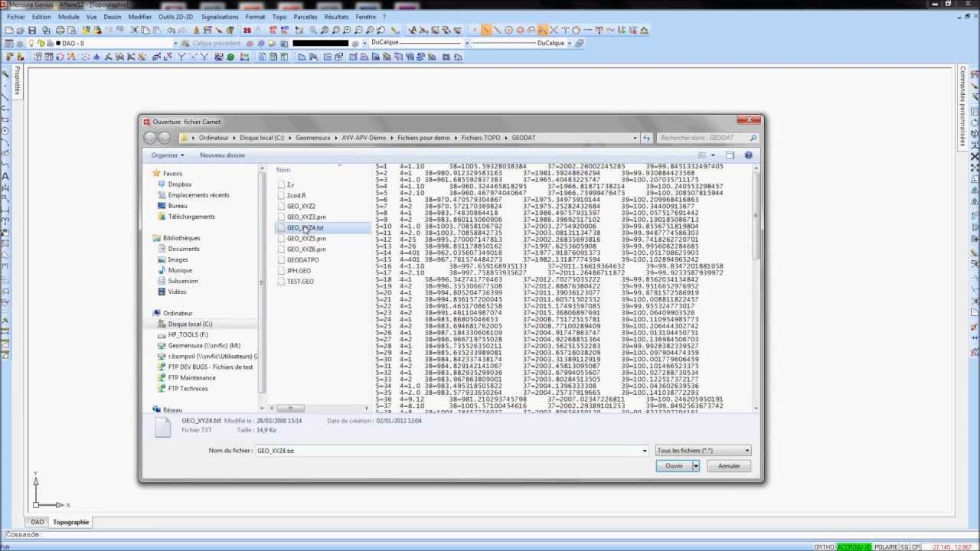Click the layer manager icon left of lightbulb
The height and width of the screenshot is (551, 980).
[19, 44]
